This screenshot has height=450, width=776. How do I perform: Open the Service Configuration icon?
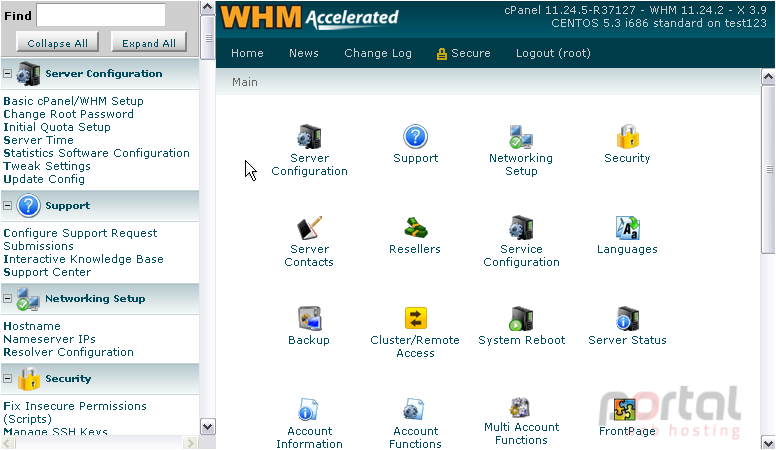point(521,228)
